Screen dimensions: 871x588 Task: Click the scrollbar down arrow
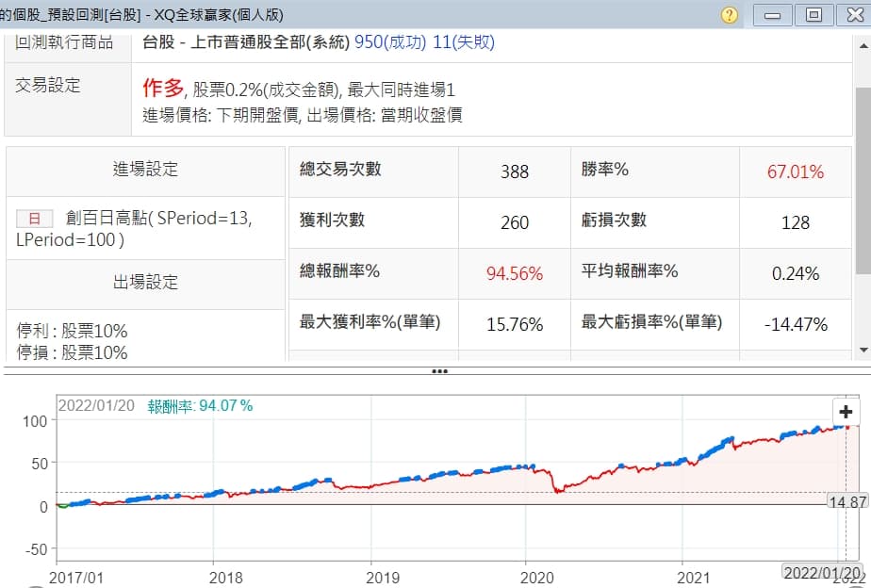(863, 350)
